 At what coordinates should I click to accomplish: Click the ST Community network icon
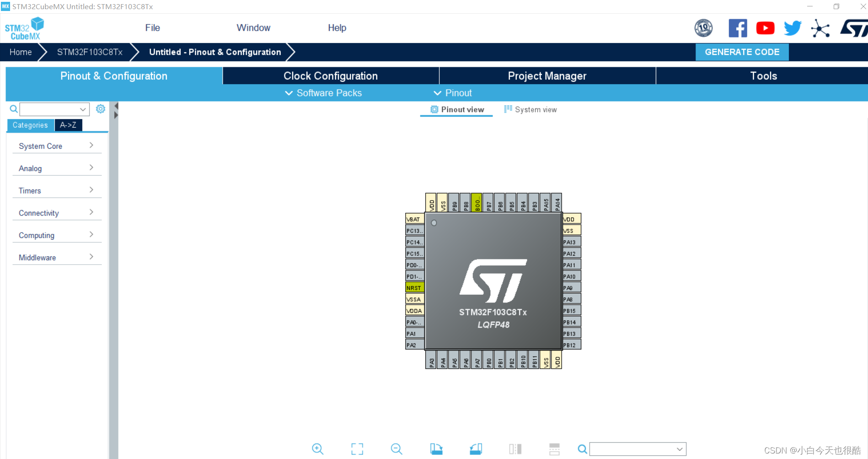pos(820,28)
